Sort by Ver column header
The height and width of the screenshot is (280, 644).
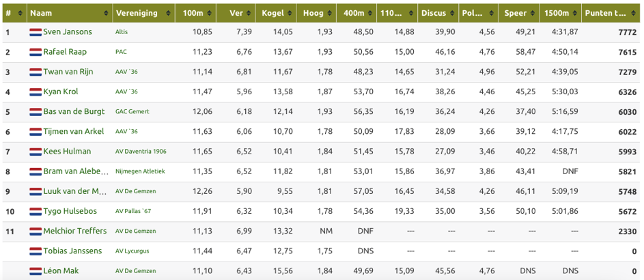pos(235,13)
